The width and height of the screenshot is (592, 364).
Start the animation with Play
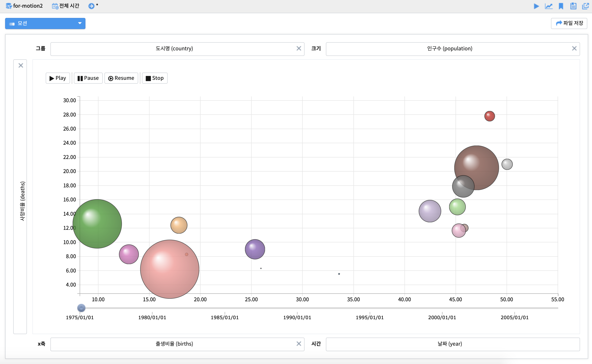point(58,78)
